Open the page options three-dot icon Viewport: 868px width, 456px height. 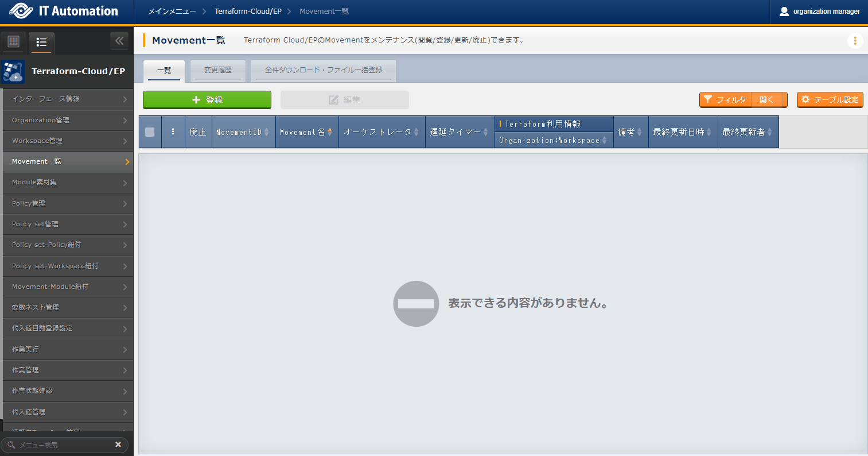click(x=855, y=41)
